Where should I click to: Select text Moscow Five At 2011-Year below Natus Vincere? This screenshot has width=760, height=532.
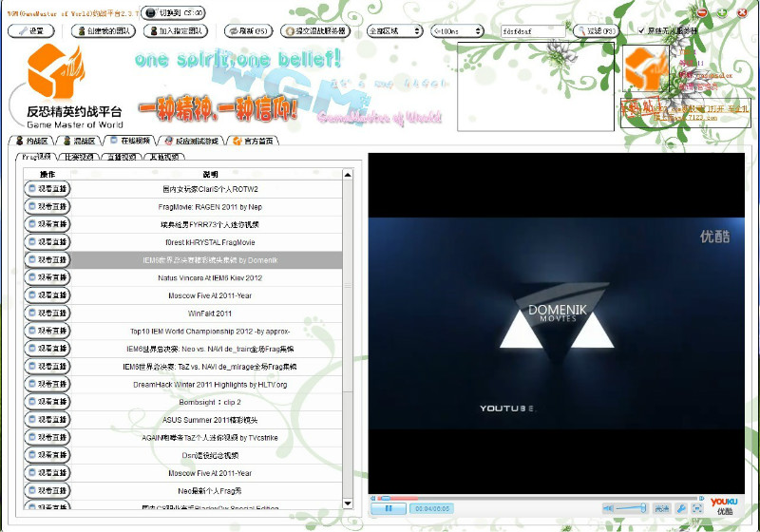(210, 295)
